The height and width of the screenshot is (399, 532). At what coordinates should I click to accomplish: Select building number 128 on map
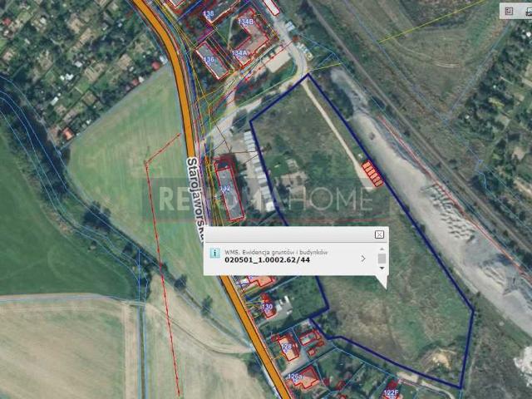(x=287, y=347)
